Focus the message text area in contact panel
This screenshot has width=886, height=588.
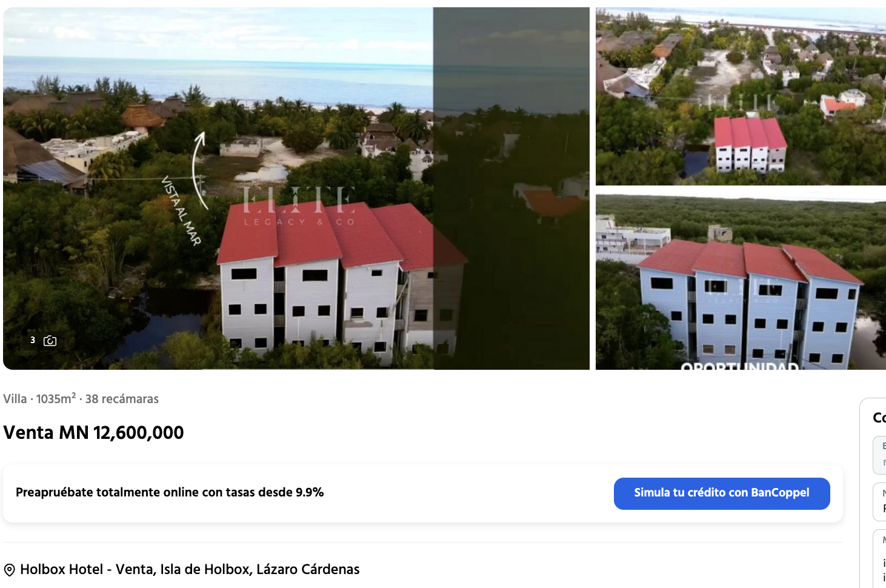(879, 558)
